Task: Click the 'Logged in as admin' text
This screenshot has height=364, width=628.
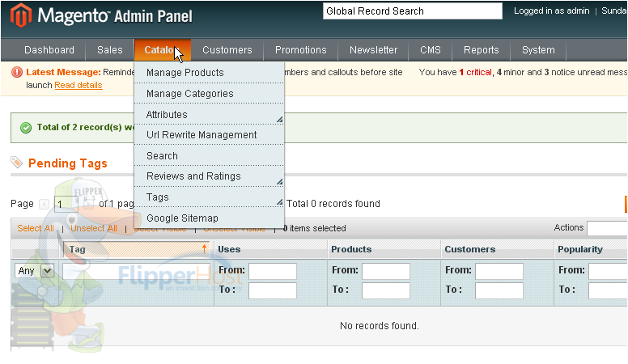Action: [551, 11]
